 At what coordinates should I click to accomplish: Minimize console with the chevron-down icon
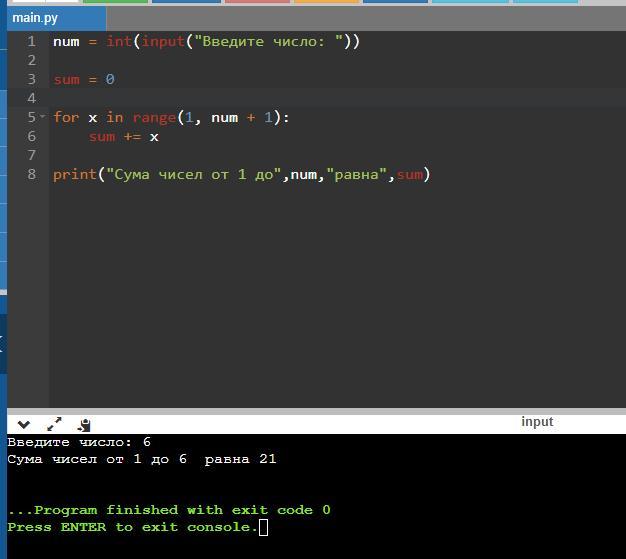24,424
